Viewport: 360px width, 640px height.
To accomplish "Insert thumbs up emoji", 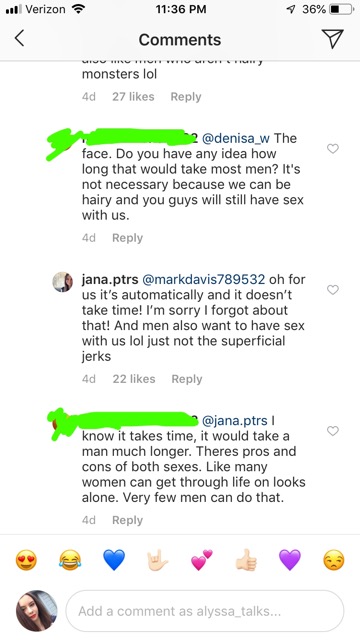I will 246,560.
